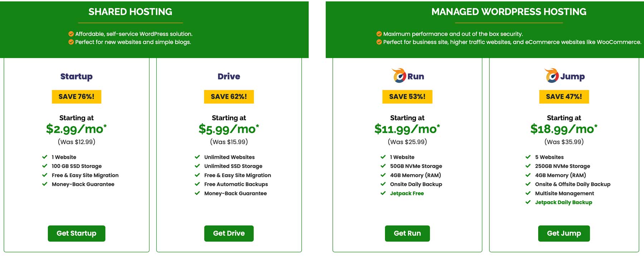Open the Jetpack Free link
Viewport: 644px width, 256px height.
[x=407, y=193]
